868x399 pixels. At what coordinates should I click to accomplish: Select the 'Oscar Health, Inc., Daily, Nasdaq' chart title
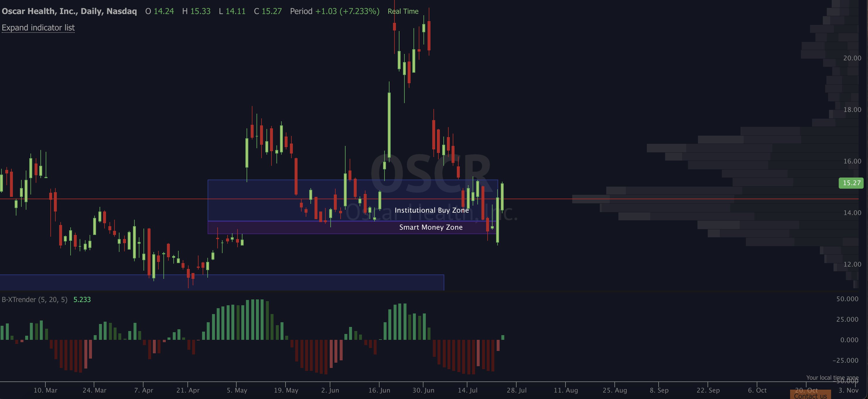(x=69, y=11)
